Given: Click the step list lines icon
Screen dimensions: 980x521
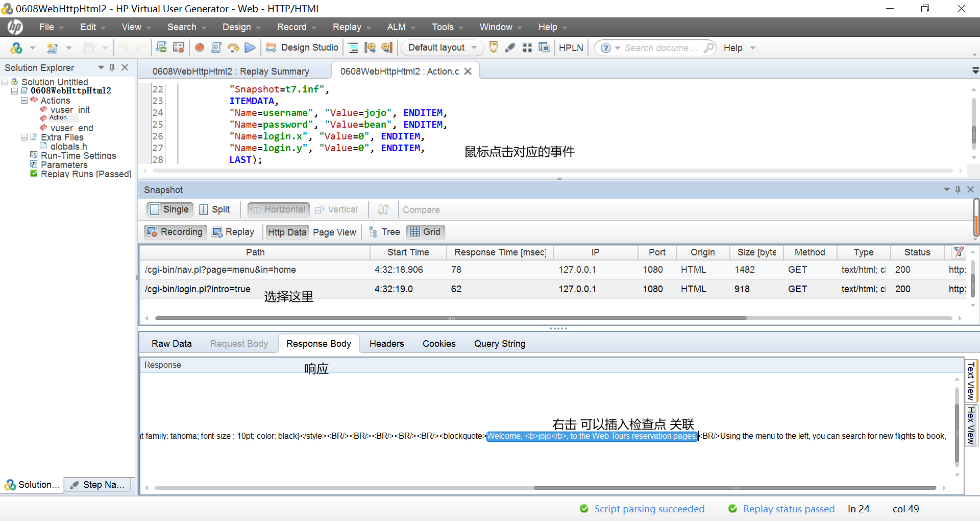Looking at the screenshot, I should coord(353,48).
